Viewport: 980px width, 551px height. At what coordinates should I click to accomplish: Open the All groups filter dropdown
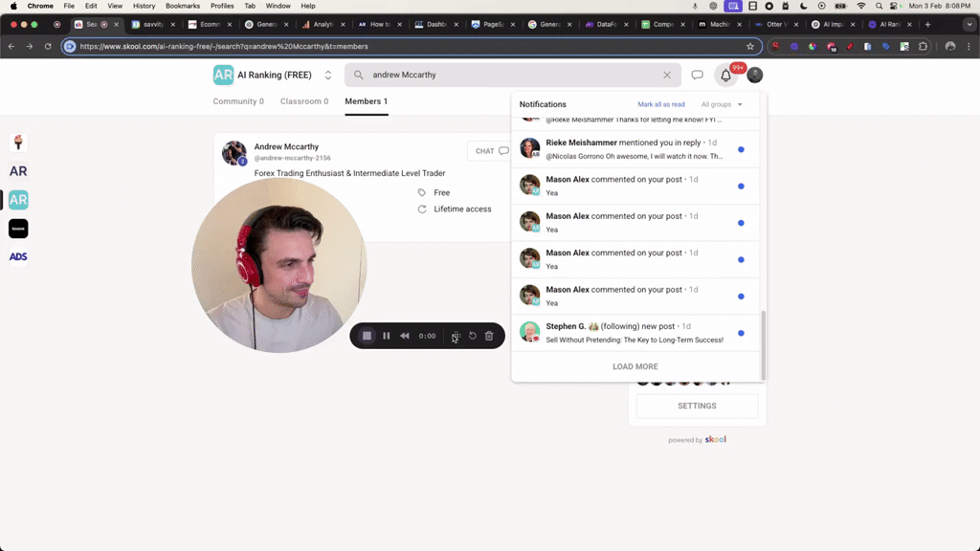point(719,103)
